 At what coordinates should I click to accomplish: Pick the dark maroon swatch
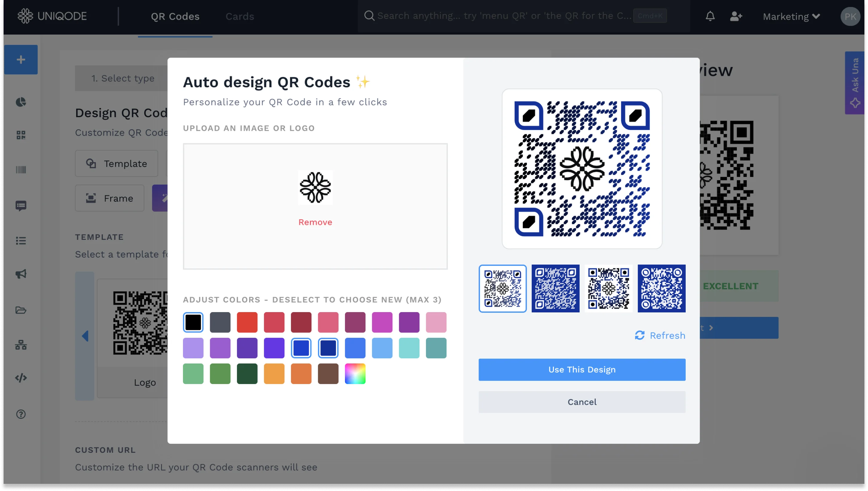tap(301, 322)
